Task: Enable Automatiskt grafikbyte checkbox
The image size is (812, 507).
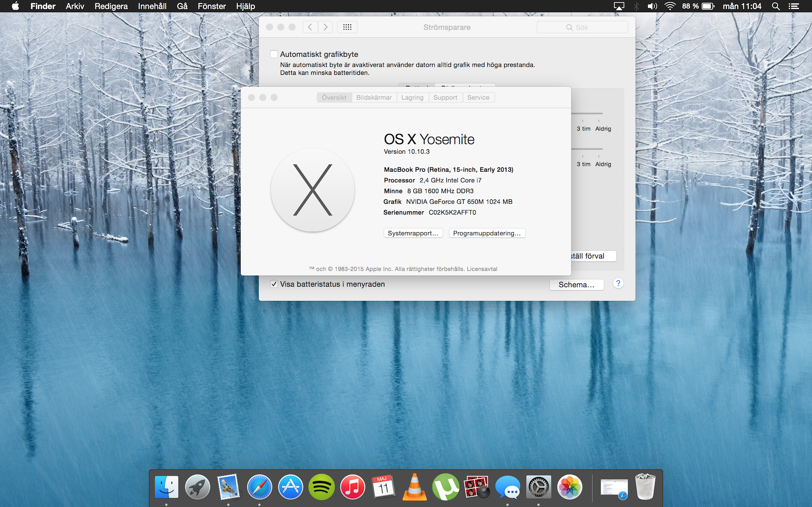Action: (x=274, y=54)
